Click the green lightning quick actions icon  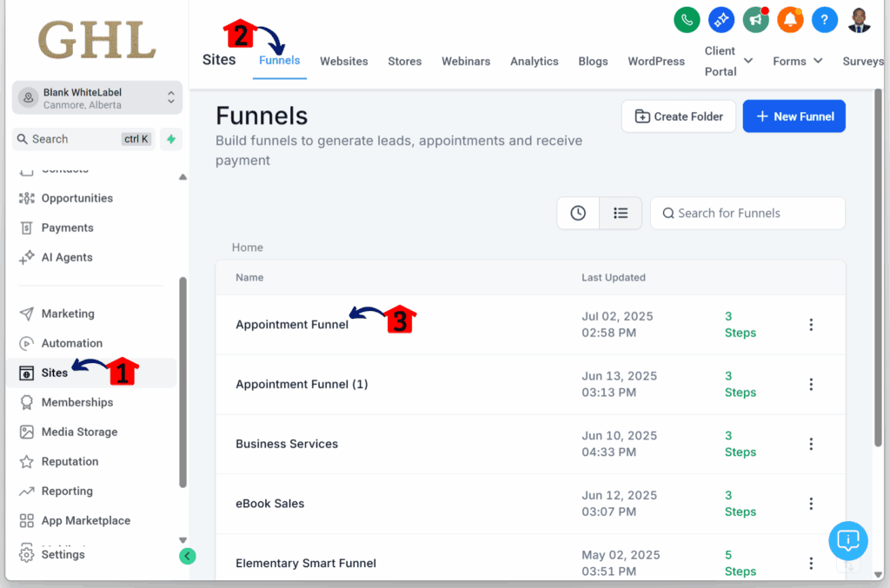(171, 139)
